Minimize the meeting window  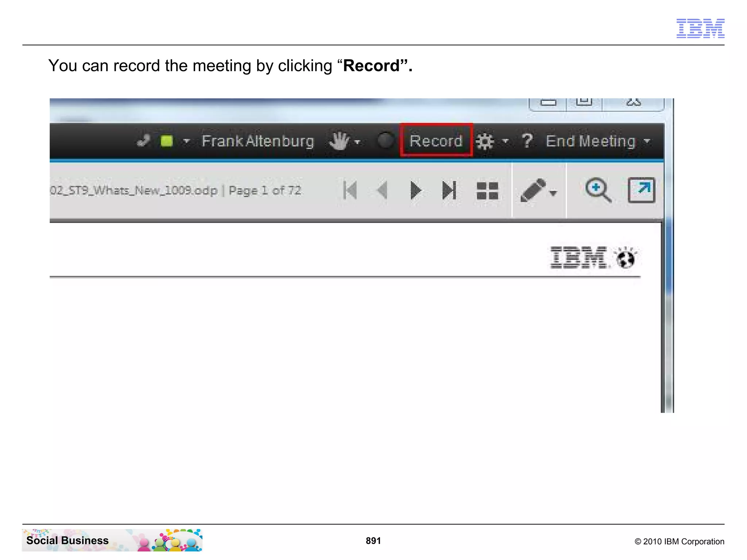tap(548, 102)
